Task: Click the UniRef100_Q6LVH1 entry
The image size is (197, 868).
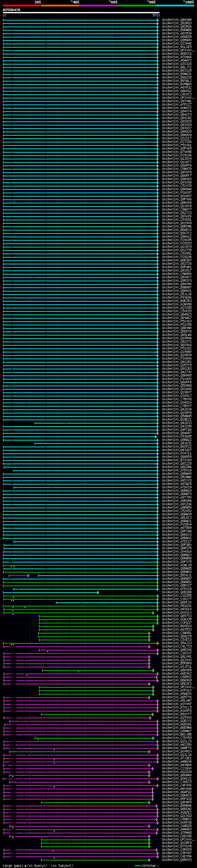Action: (x=177, y=656)
